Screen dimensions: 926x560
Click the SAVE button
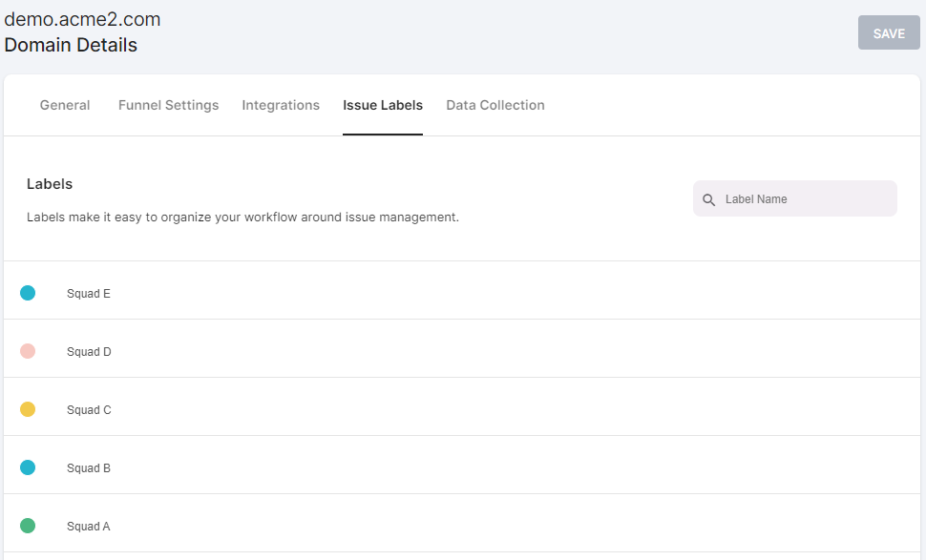[x=889, y=33]
